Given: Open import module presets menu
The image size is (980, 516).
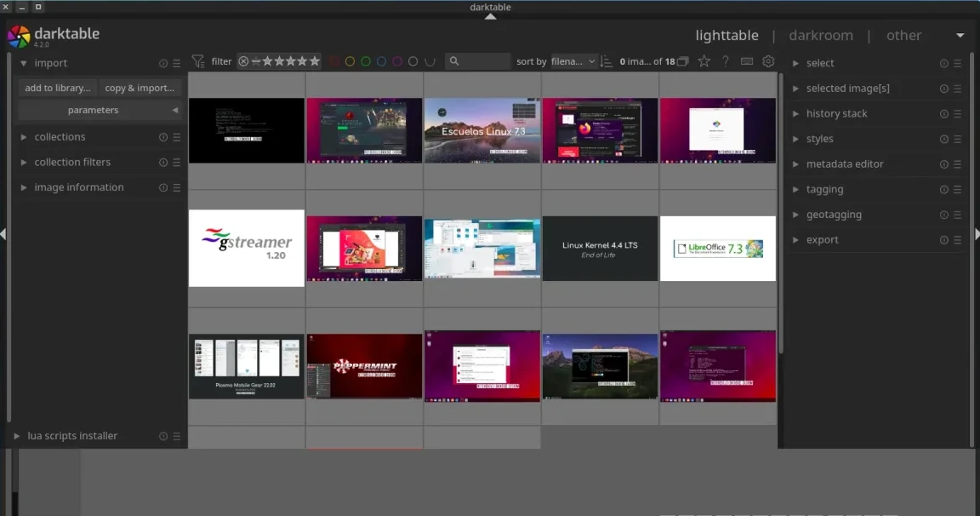Looking at the screenshot, I should click(177, 63).
